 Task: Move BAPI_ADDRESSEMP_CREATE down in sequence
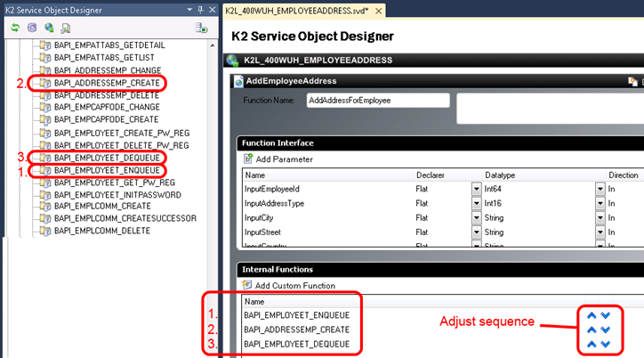606,330
